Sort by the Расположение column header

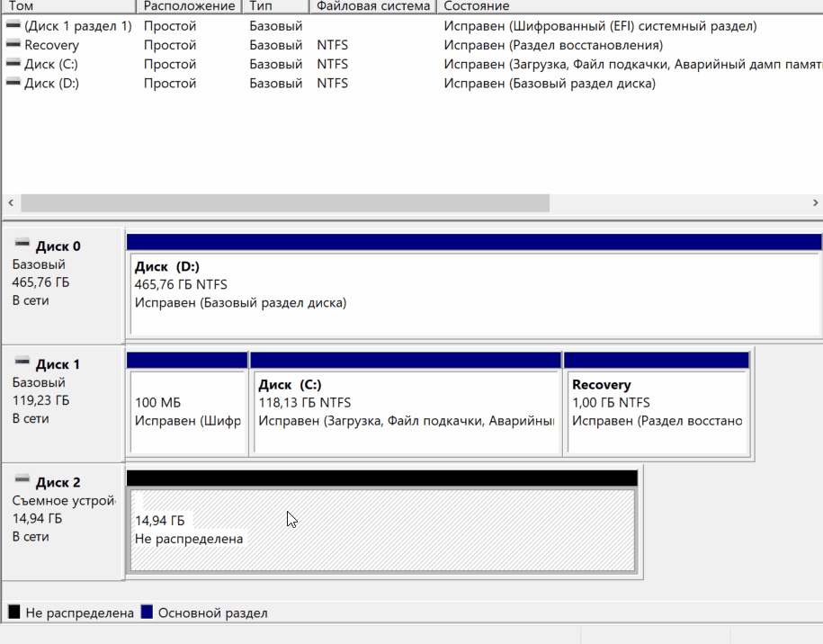(189, 6)
